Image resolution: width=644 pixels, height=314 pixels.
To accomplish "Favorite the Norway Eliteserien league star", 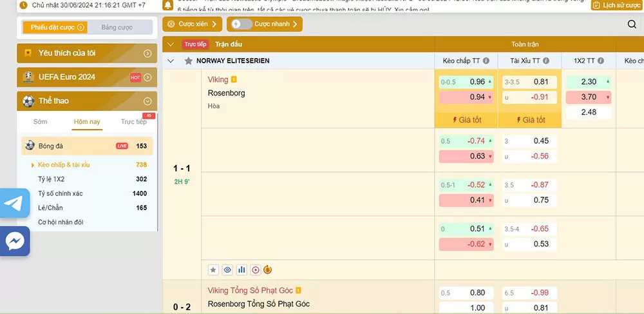I will point(188,61).
